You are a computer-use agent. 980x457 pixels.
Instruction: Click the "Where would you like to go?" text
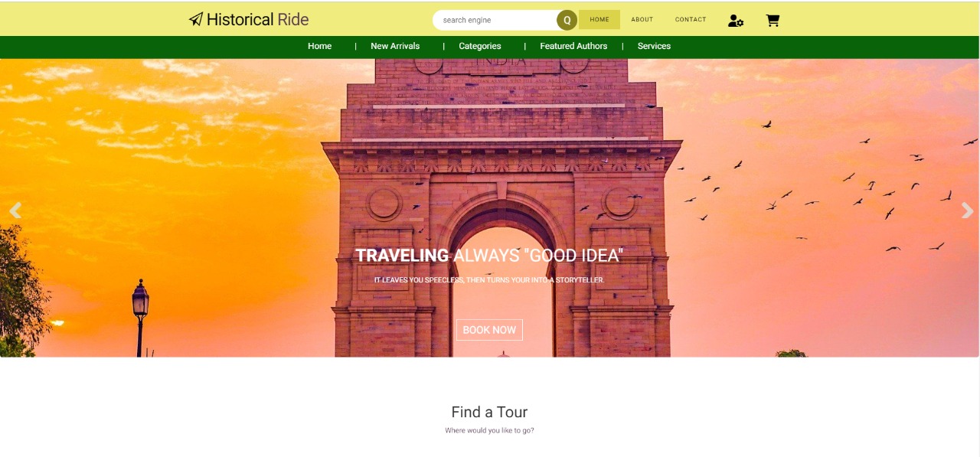pos(489,431)
